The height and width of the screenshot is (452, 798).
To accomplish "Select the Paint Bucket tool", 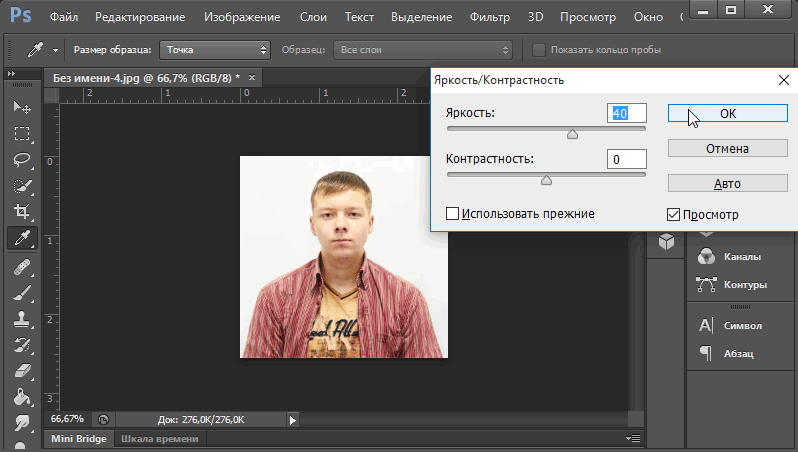I will click(x=21, y=397).
